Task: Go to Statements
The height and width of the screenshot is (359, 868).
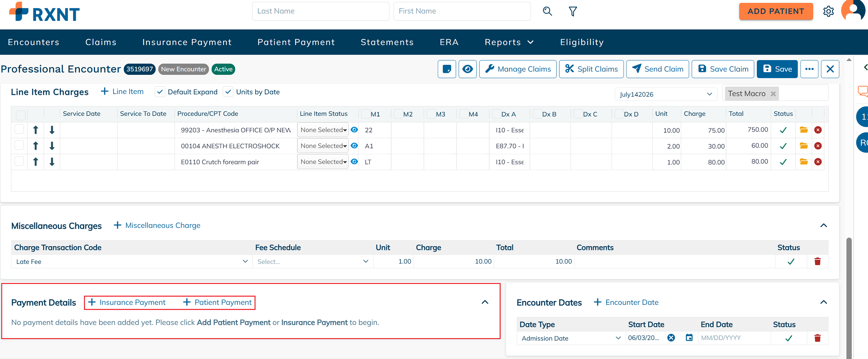Action: click(387, 42)
